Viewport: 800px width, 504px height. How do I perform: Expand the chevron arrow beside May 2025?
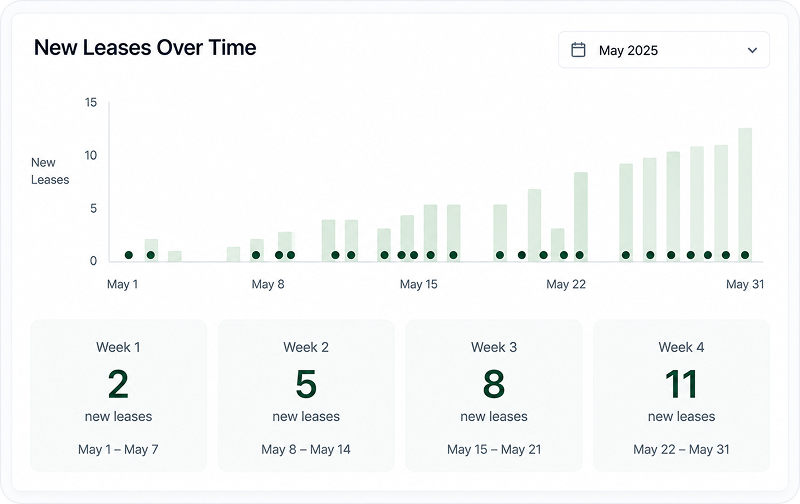(x=752, y=50)
